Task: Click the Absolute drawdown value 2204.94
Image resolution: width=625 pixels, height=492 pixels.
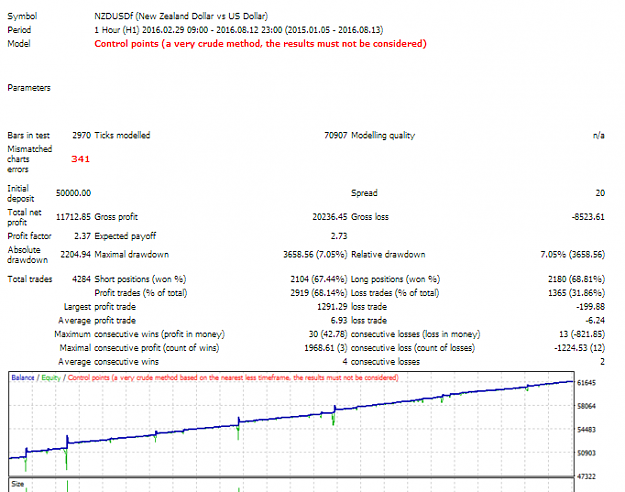Action: [76, 254]
